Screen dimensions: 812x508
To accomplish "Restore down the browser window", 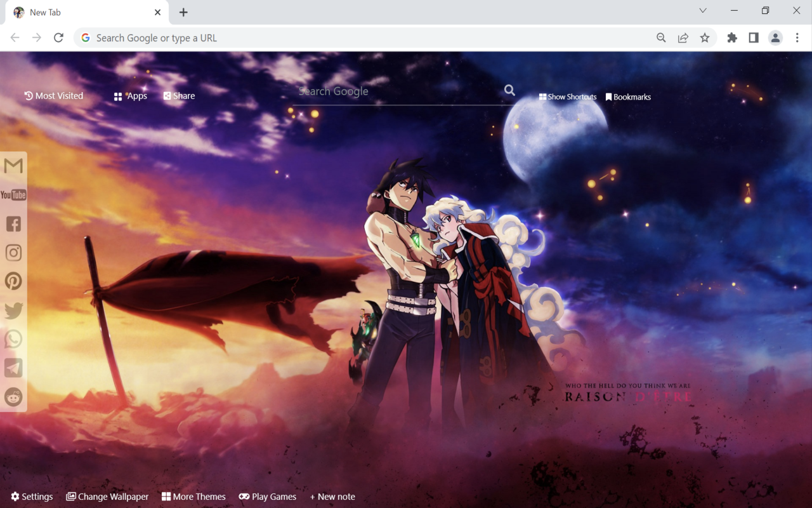I will click(x=765, y=10).
